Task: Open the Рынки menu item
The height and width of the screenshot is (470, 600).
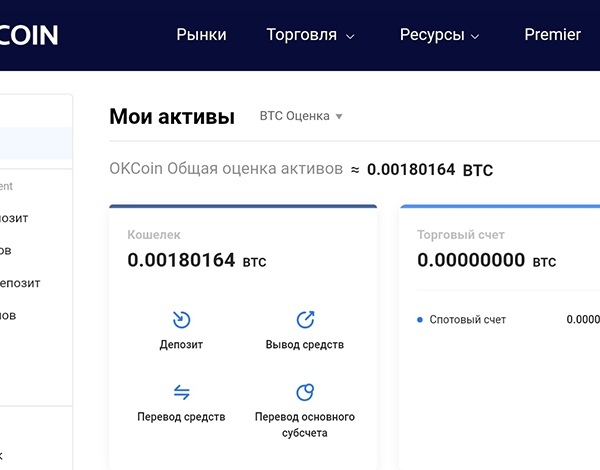Action: (x=201, y=35)
